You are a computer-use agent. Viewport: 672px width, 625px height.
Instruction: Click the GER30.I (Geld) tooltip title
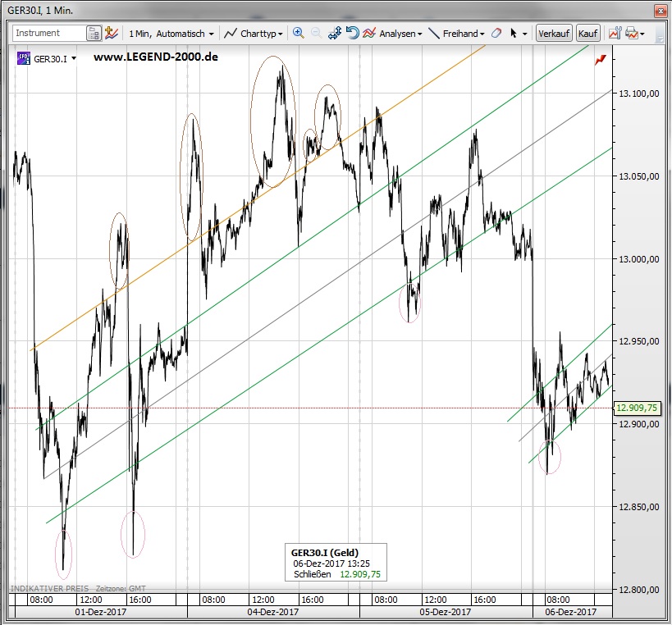[324, 553]
